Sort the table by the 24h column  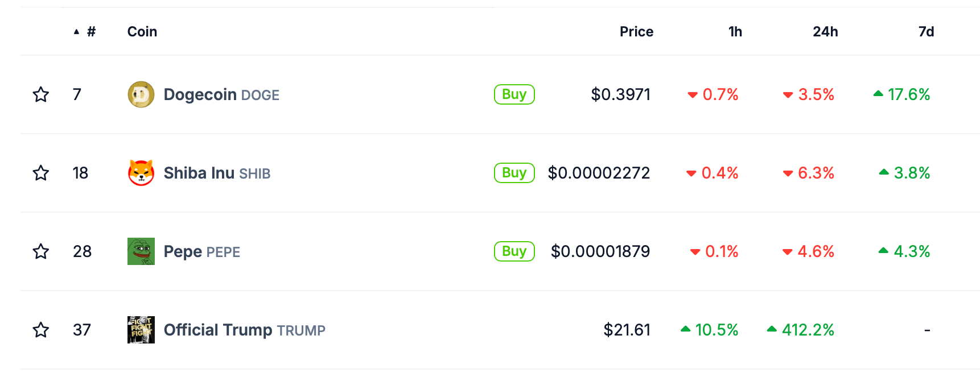click(x=823, y=32)
